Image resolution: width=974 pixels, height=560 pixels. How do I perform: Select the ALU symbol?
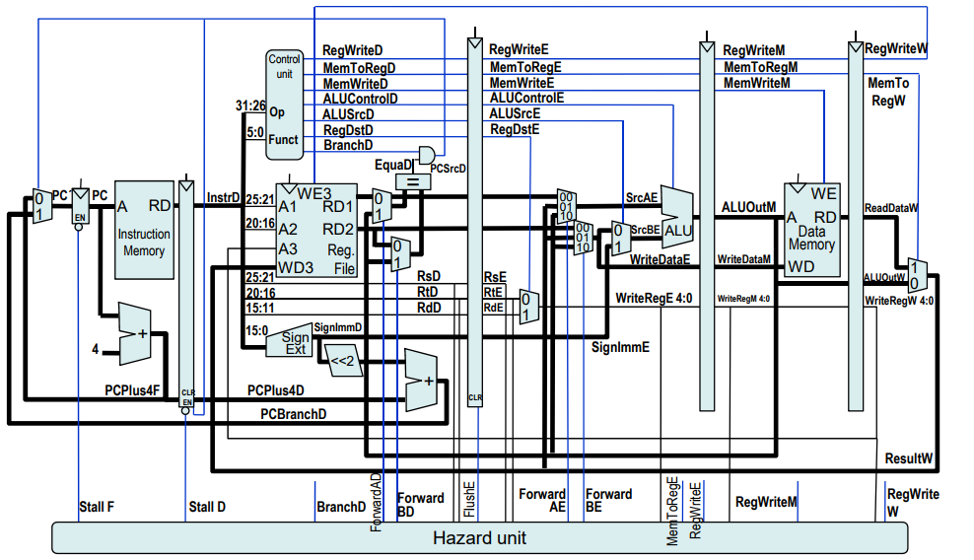coord(677,216)
